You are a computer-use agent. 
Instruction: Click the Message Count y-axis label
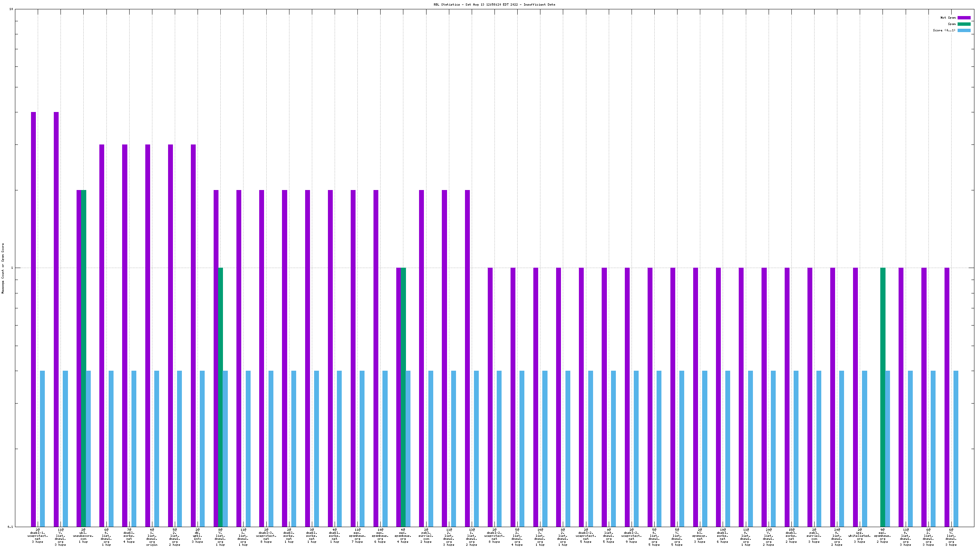3,268
